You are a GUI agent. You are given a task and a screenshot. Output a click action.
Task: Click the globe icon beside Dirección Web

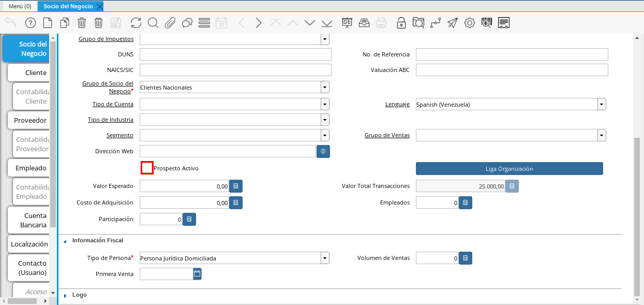(x=323, y=151)
